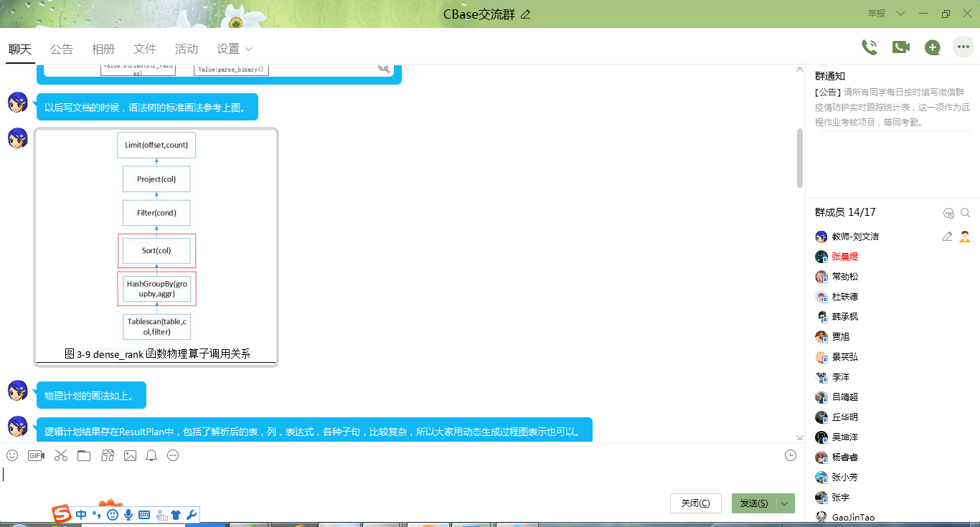Toggle Sogou Chinese/English input mode
Screen dimensions: 980x527
[x=81, y=515]
